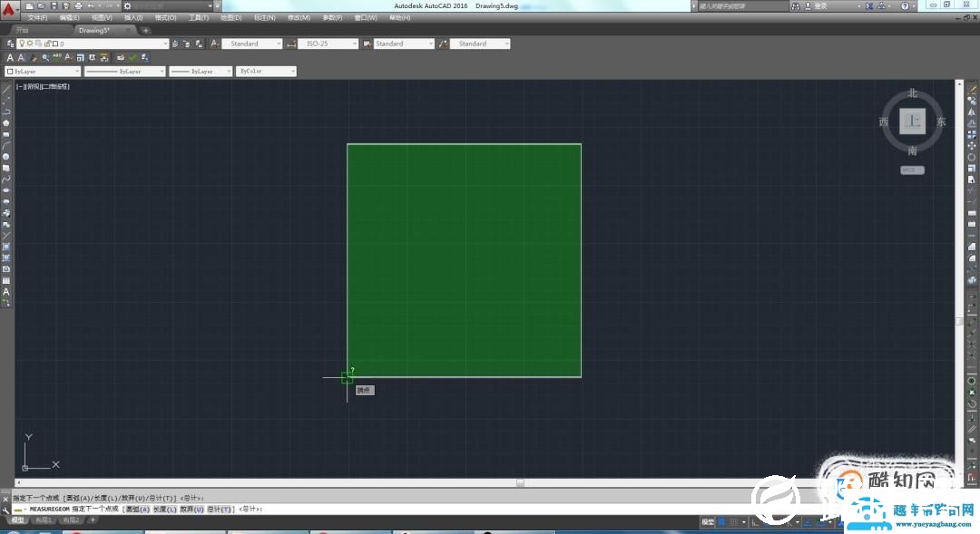Click the 长度(L) command option
This screenshot has height=534, width=980.
[164, 510]
